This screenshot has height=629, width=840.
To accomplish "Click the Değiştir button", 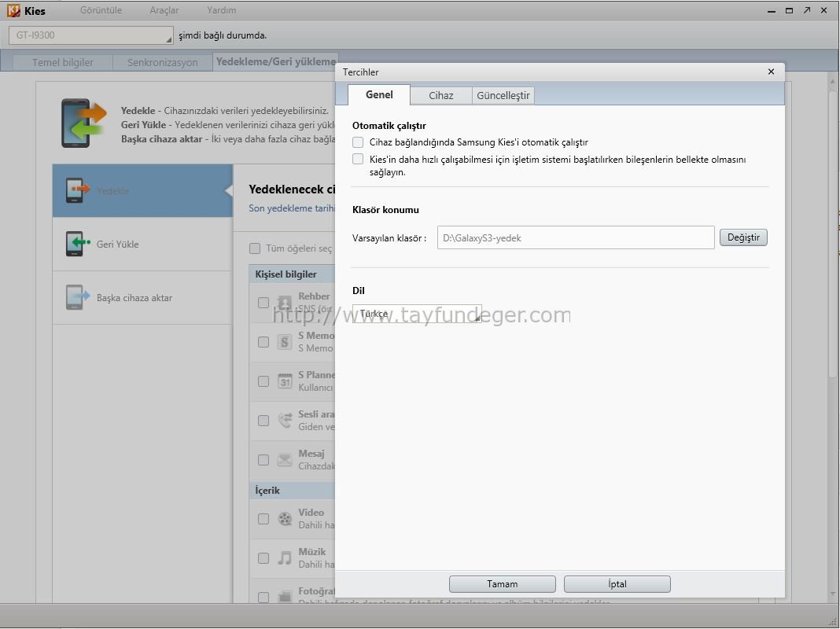I will 743,237.
